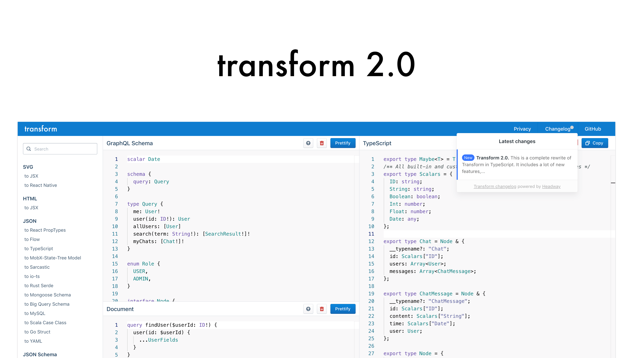Click the Changelog notification icon in navbar
644x358 pixels.
[572, 127]
